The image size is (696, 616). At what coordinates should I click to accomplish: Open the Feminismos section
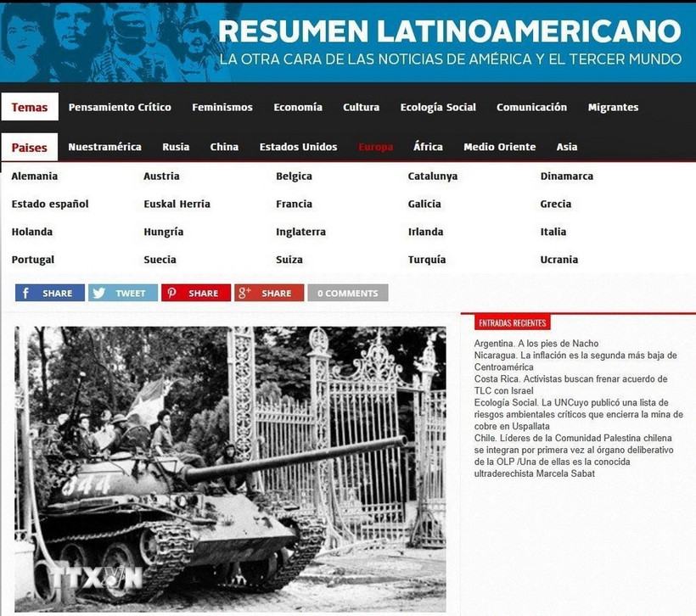click(222, 107)
